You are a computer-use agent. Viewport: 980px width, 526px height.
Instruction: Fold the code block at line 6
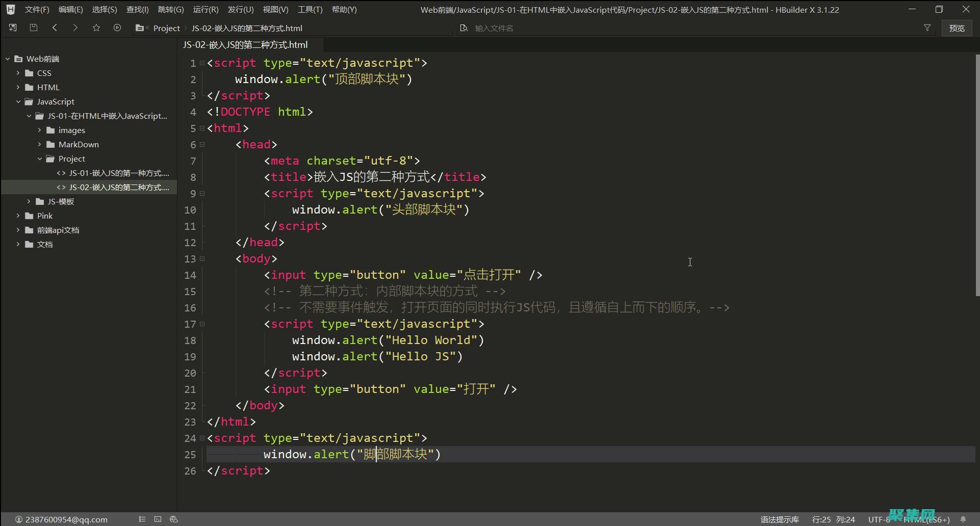point(202,145)
